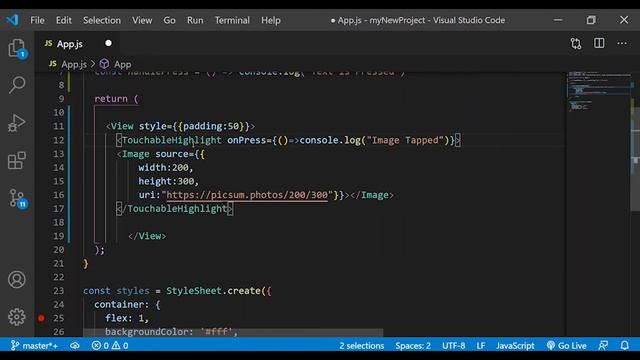Follow the picsum.photos URL link
The height and width of the screenshot is (360, 640).
(247, 195)
